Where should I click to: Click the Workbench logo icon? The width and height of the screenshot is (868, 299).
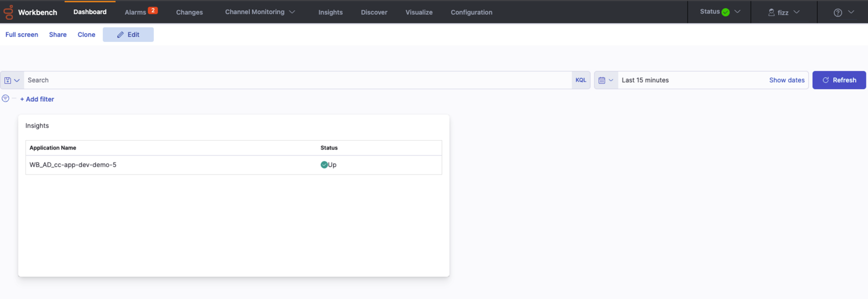[x=8, y=12]
